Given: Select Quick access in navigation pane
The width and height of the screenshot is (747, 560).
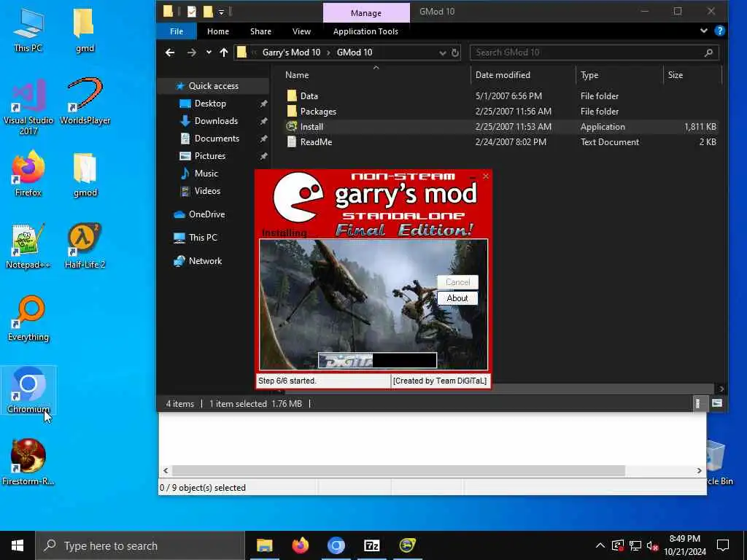Looking at the screenshot, I should 214,86.
